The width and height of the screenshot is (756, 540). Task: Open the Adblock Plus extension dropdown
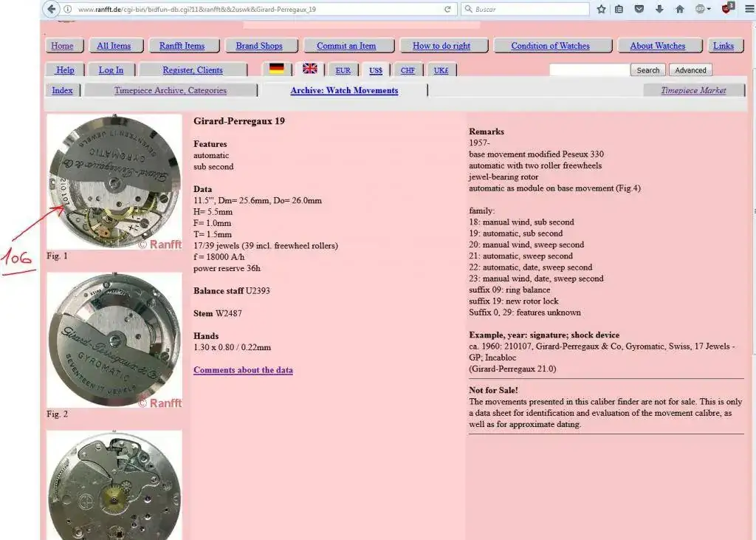[x=703, y=9]
